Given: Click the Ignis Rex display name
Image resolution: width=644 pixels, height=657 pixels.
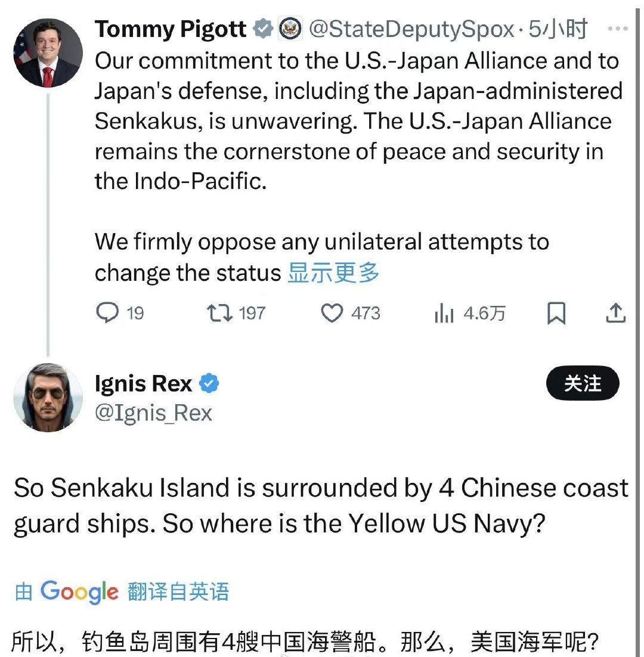Looking at the screenshot, I should coord(143,384).
